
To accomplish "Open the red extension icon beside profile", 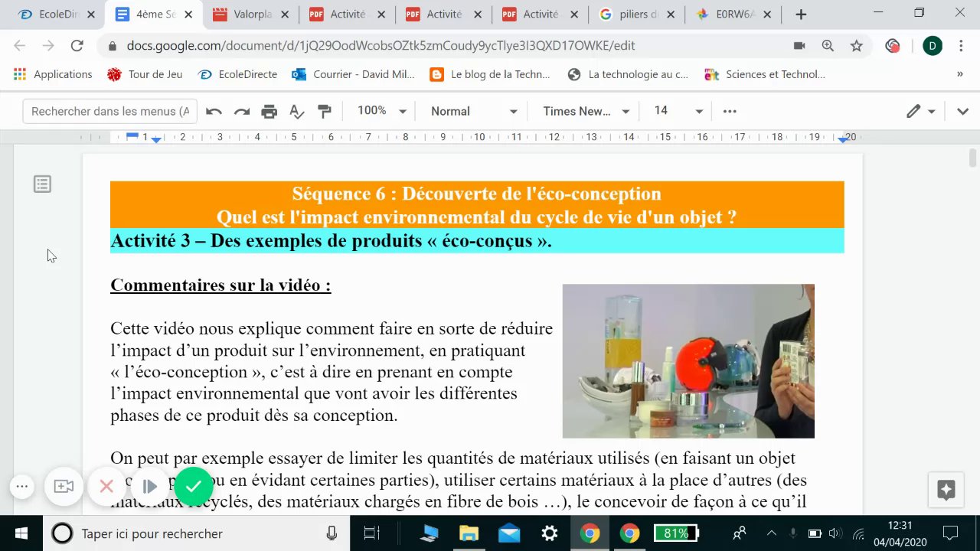I will click(892, 46).
